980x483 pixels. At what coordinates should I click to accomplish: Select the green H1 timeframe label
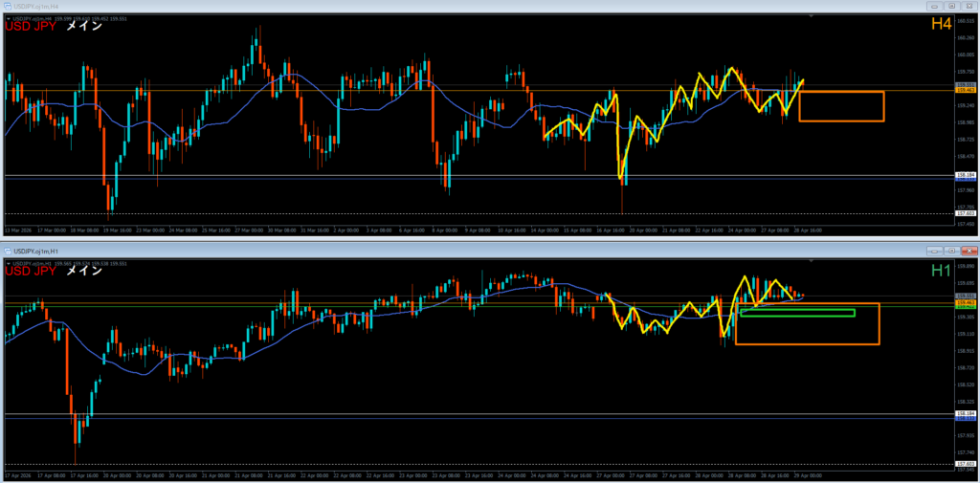941,269
